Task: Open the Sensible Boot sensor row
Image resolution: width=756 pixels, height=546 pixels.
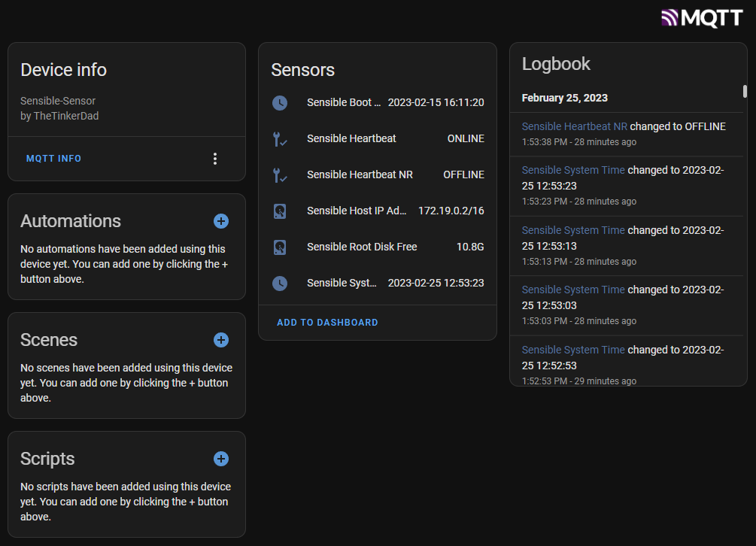Action: 378,102
